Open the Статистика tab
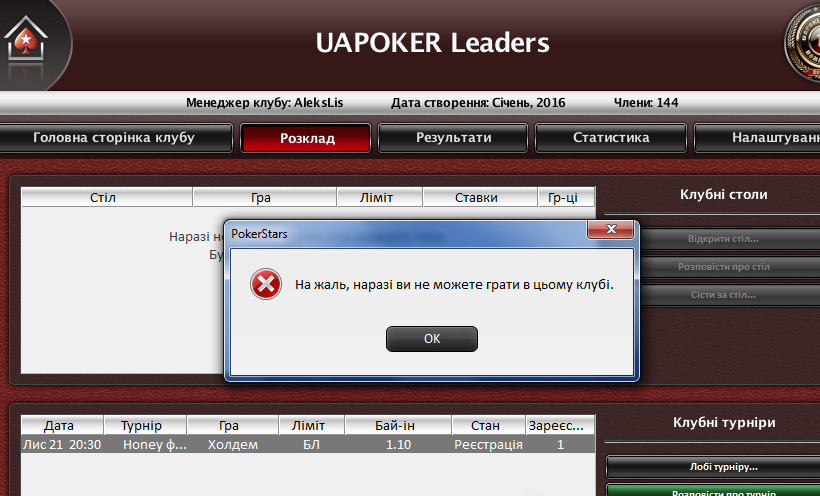Image resolution: width=820 pixels, height=496 pixels. point(611,138)
